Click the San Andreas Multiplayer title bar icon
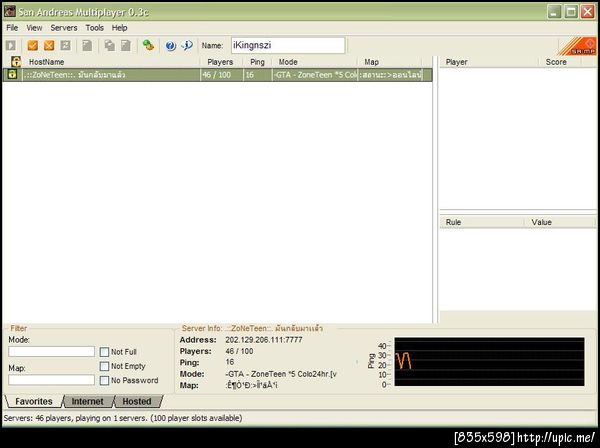The image size is (600, 448). pos(10,11)
